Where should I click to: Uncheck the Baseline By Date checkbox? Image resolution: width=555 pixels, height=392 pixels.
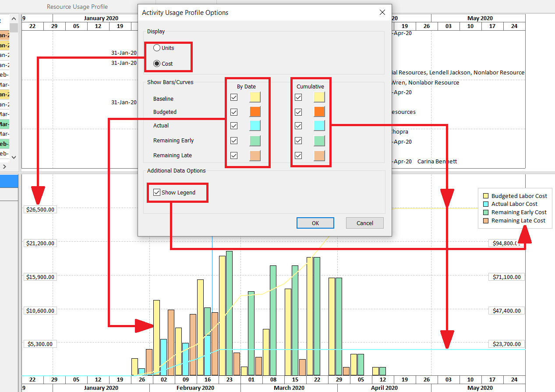(233, 97)
